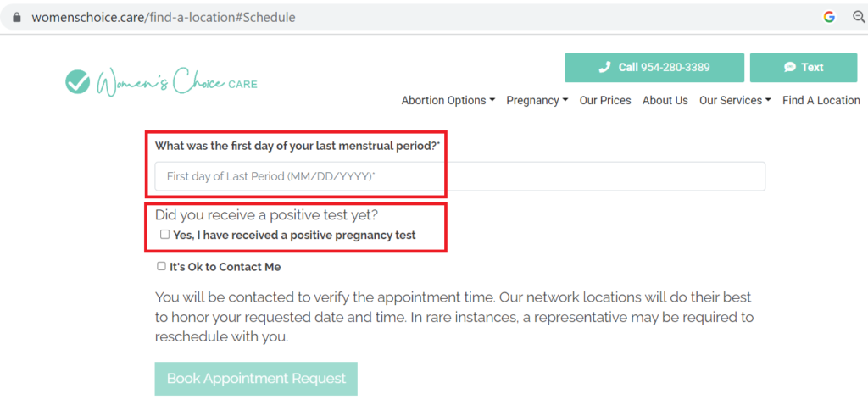Viewport: 868px width, 405px height.
Task: Enable the It's Ok to Contact Me checkbox
Action: pos(161,267)
